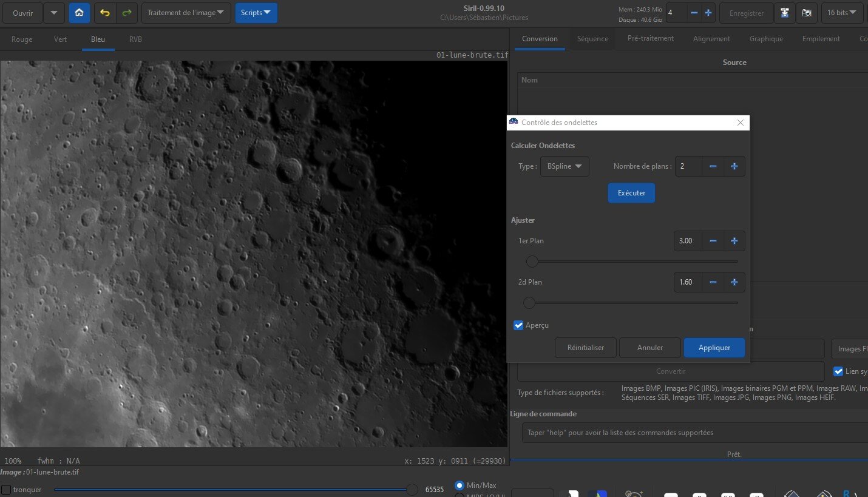Select the Min/Max radio button
This screenshot has width=868, height=497.
click(x=459, y=485)
